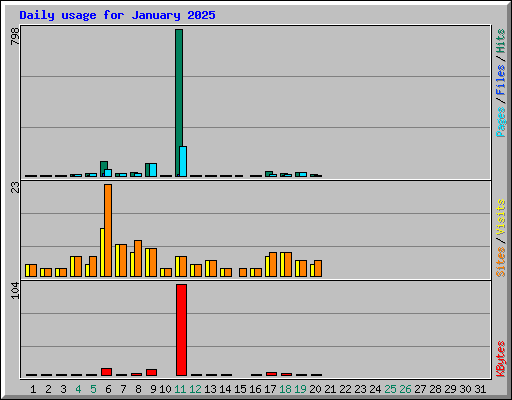Click the blue 'Files' legend label
Image resolution: width=512 pixels, height=400 pixels.
[501, 79]
